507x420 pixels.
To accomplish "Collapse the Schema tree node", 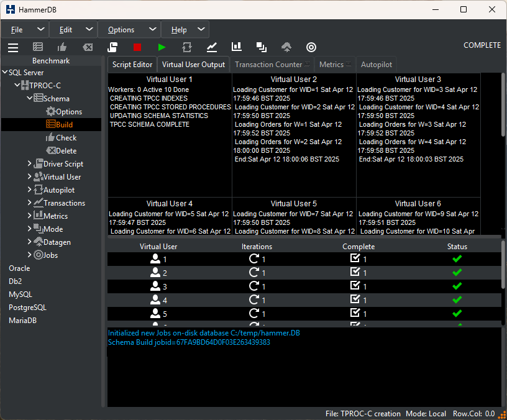I will (29, 98).
